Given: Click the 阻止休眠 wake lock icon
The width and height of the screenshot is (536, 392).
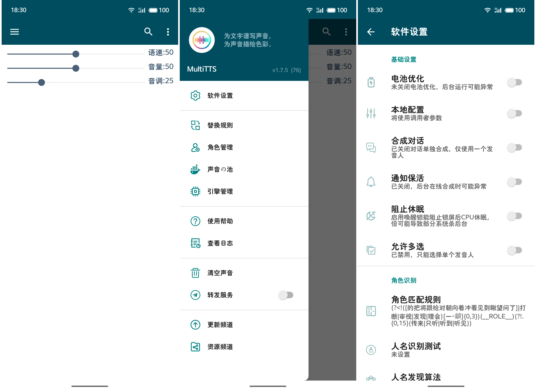Looking at the screenshot, I should pyautogui.click(x=371, y=216).
